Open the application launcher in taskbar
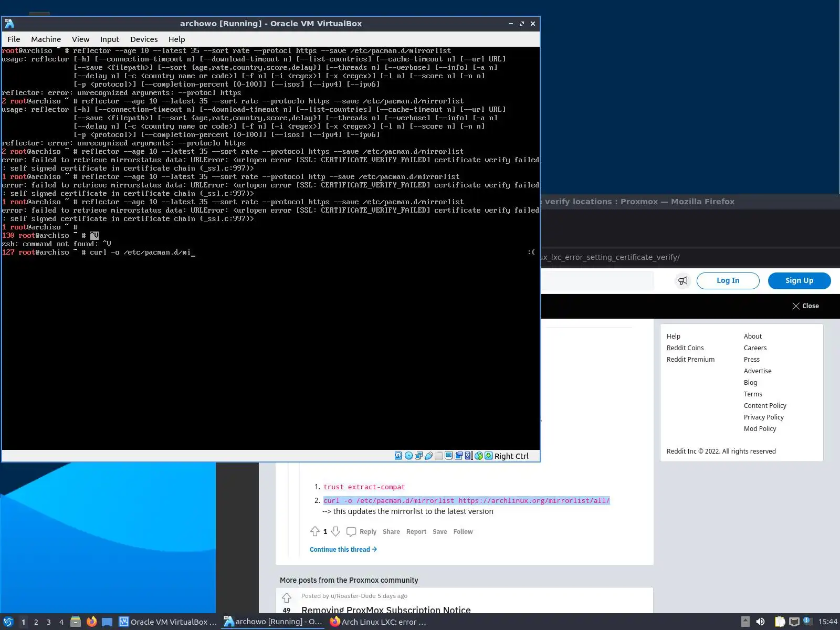This screenshot has height=630, width=840. point(8,622)
